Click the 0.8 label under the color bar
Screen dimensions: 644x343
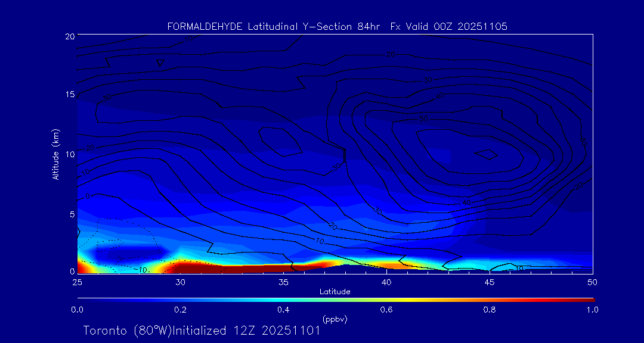[490, 310]
